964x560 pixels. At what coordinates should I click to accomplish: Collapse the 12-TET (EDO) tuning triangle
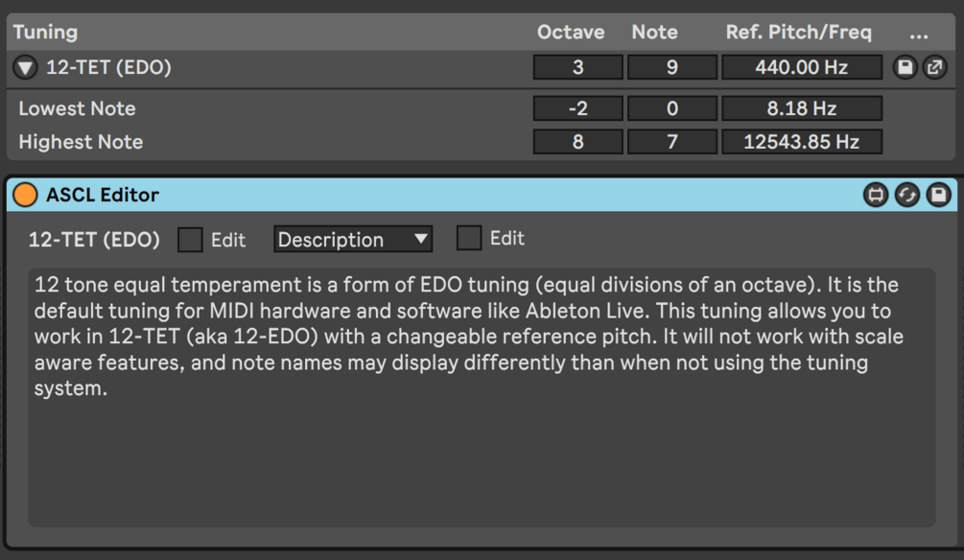[x=26, y=68]
